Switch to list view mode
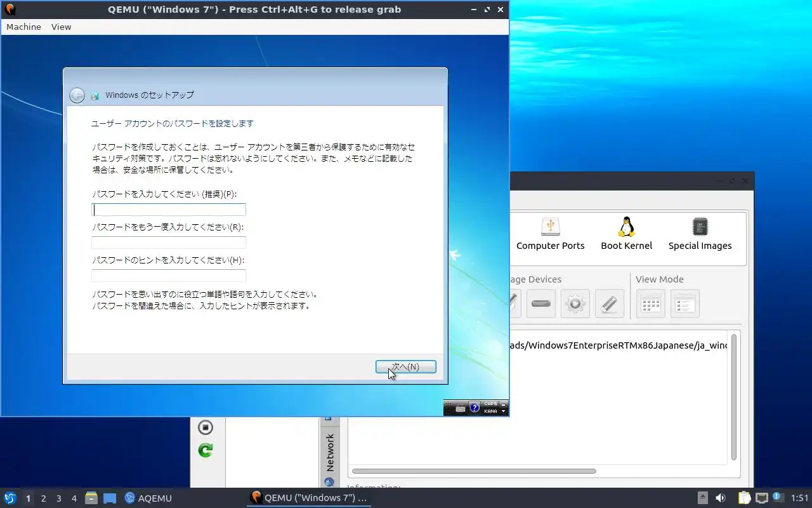 pyautogui.click(x=684, y=304)
